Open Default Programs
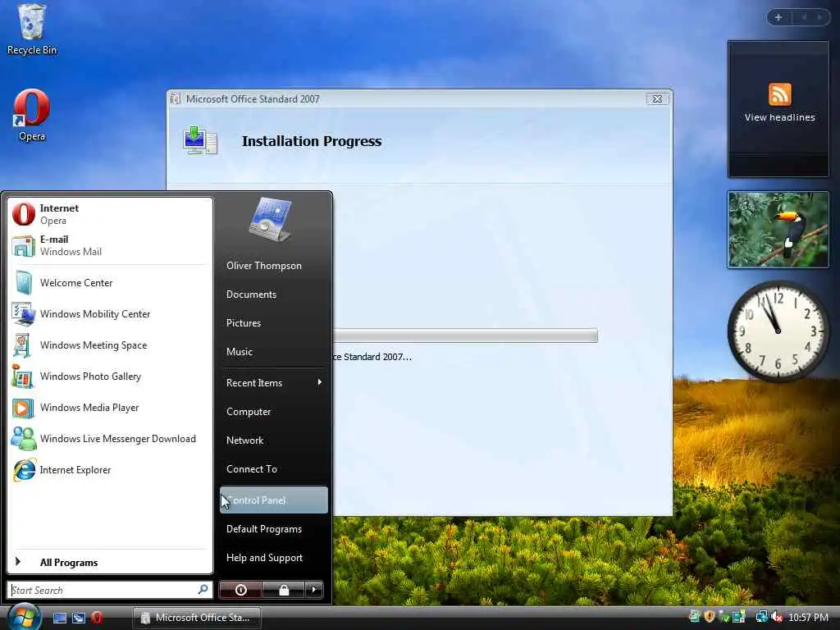The image size is (840, 630). [273, 529]
